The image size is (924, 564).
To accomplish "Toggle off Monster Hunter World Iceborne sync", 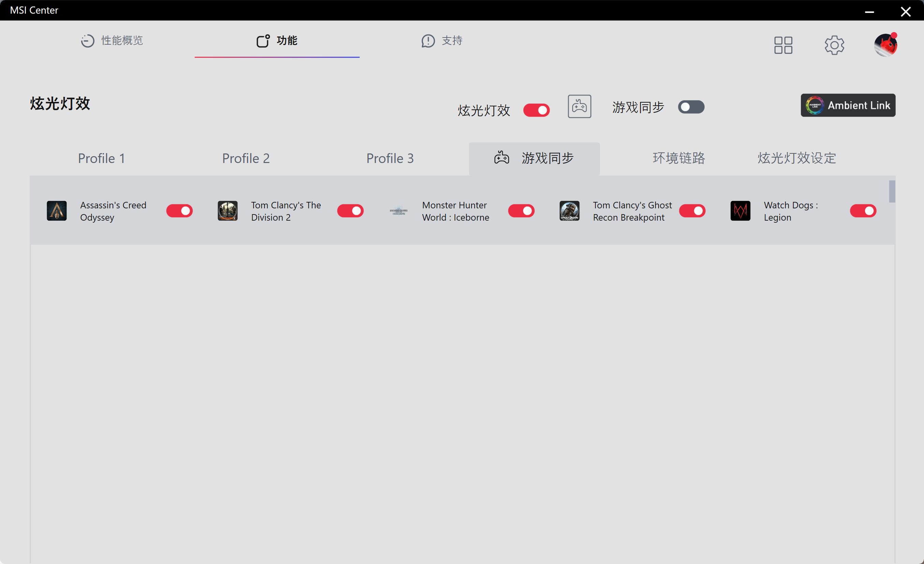I will 521,211.
